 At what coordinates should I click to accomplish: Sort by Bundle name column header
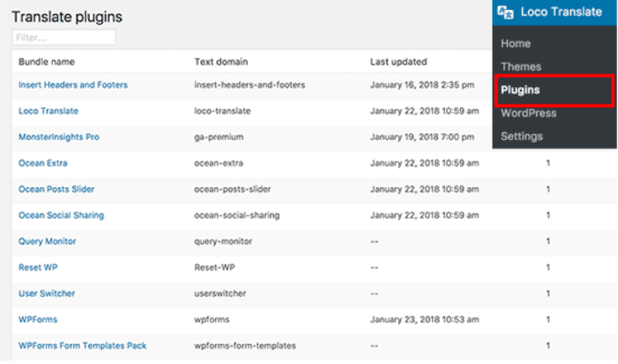(x=46, y=62)
